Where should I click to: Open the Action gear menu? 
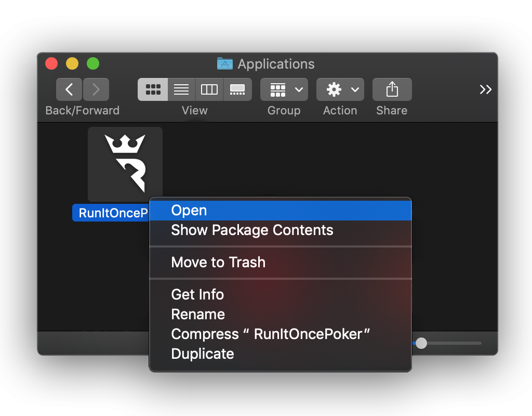340,89
